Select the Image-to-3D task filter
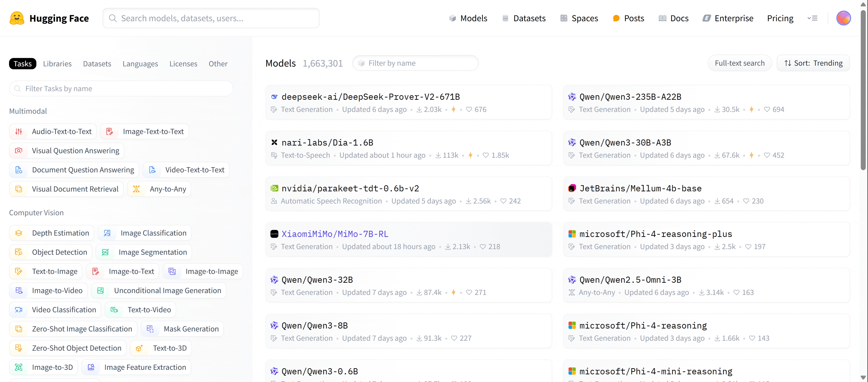Screen dimensions: 868x382 (43, 368)
